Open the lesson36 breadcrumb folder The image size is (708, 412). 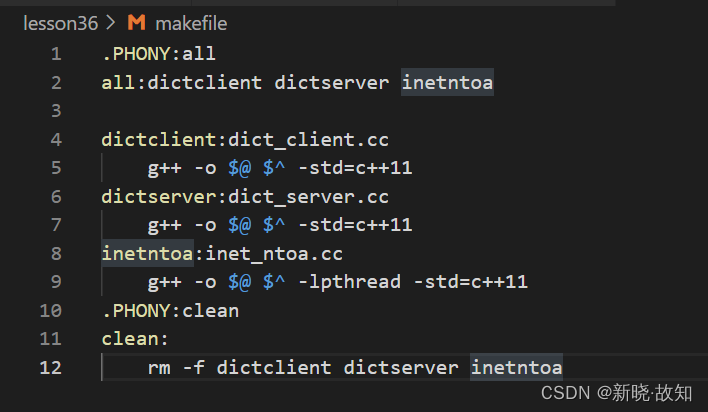coord(60,22)
